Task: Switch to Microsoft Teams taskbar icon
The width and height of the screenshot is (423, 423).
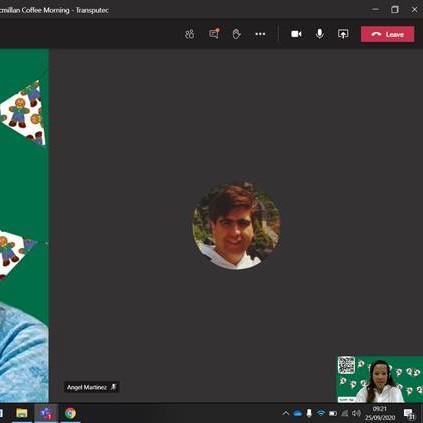Action: point(46,413)
